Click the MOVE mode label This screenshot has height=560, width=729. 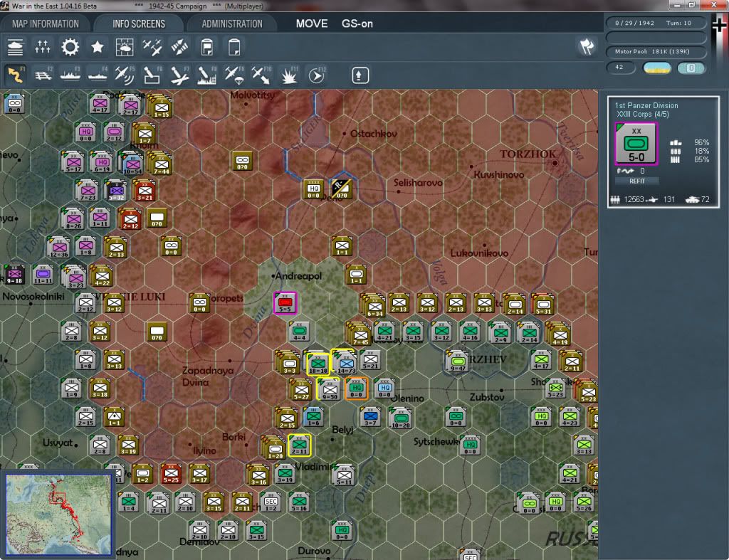pos(312,23)
